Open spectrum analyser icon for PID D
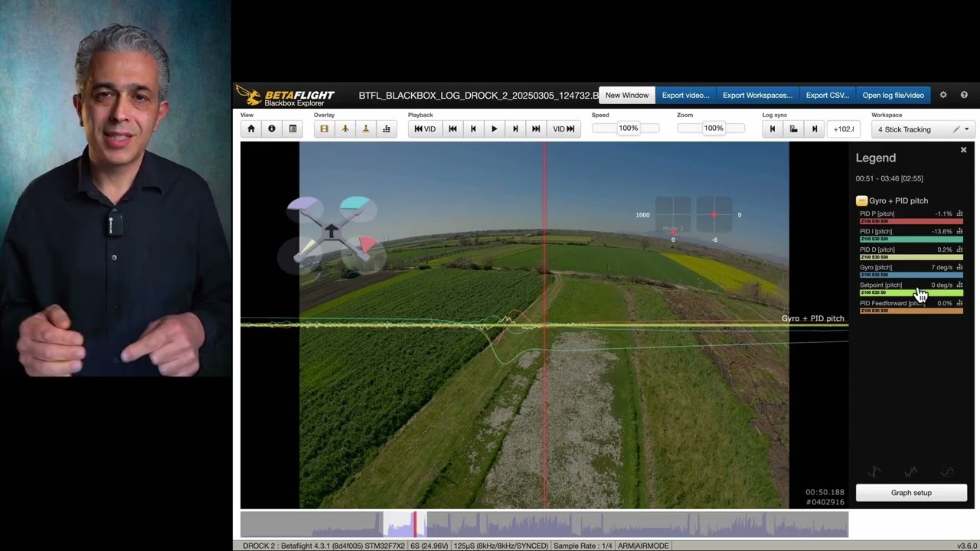 (x=959, y=249)
